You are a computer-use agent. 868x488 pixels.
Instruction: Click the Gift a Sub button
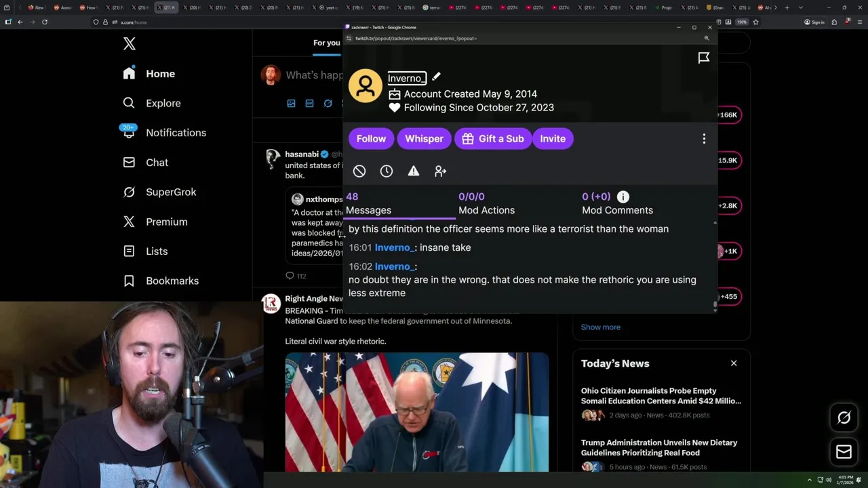tap(493, 138)
